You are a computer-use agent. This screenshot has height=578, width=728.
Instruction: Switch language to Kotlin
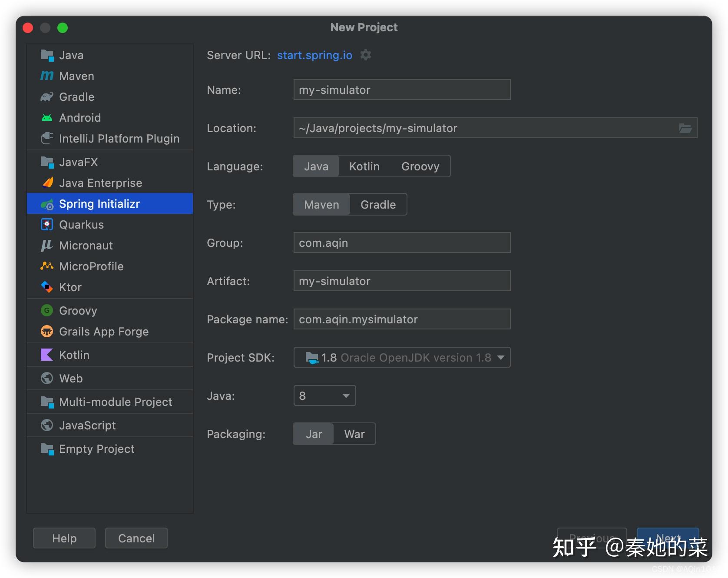[364, 166]
